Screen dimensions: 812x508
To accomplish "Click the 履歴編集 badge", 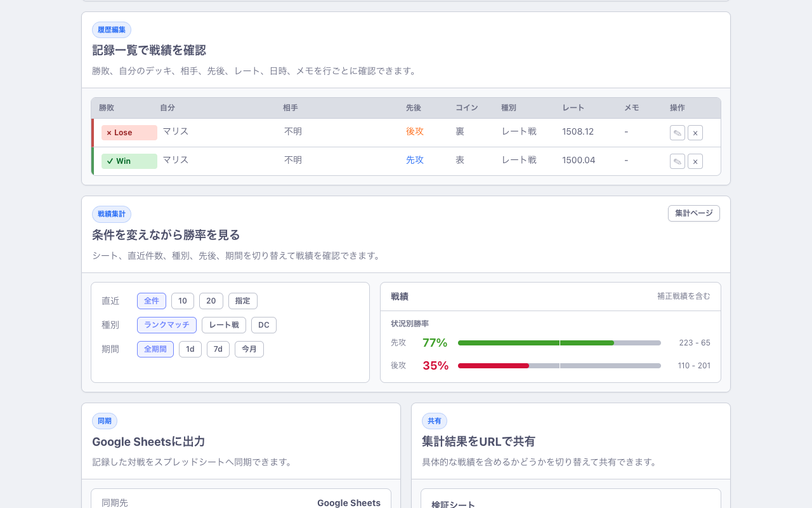I will 112,30.
